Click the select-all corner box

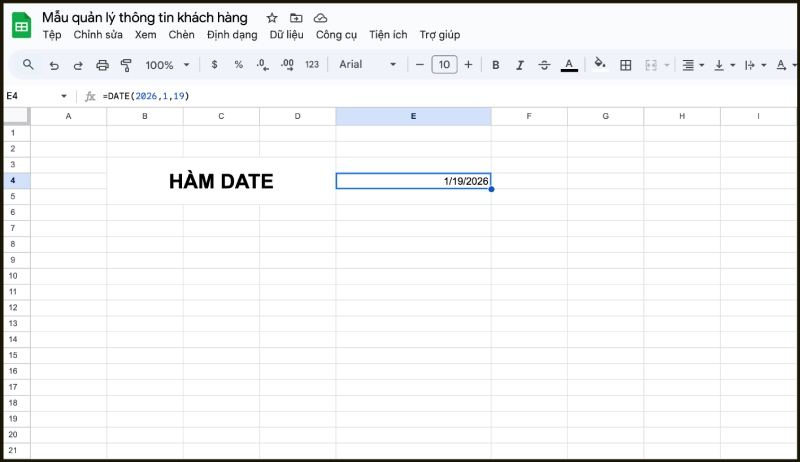click(16, 116)
